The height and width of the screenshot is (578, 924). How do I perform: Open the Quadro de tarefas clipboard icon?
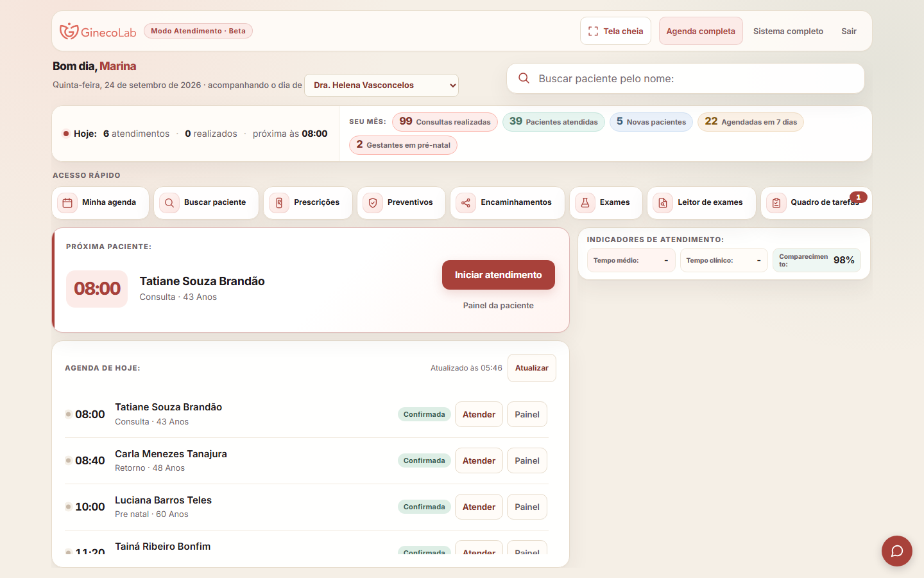pos(776,203)
